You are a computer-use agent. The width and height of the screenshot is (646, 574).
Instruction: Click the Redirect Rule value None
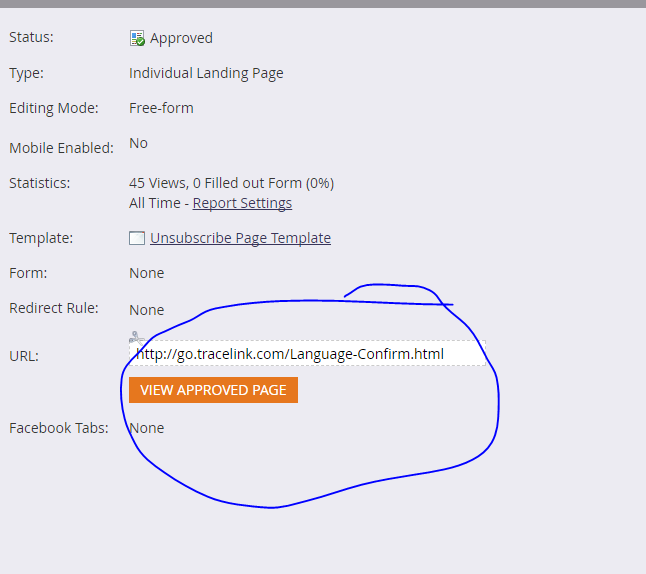(146, 310)
